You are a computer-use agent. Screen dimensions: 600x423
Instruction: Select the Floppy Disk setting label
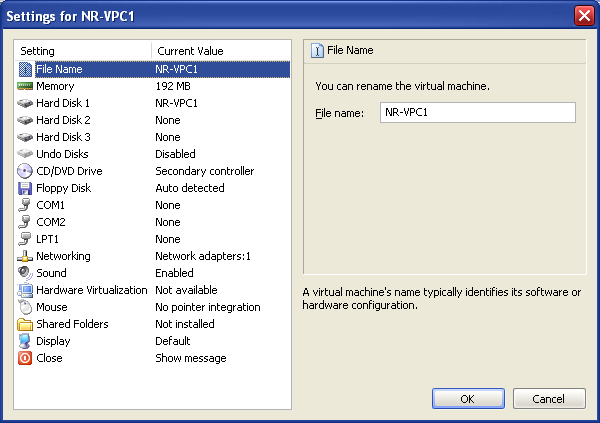tap(64, 188)
